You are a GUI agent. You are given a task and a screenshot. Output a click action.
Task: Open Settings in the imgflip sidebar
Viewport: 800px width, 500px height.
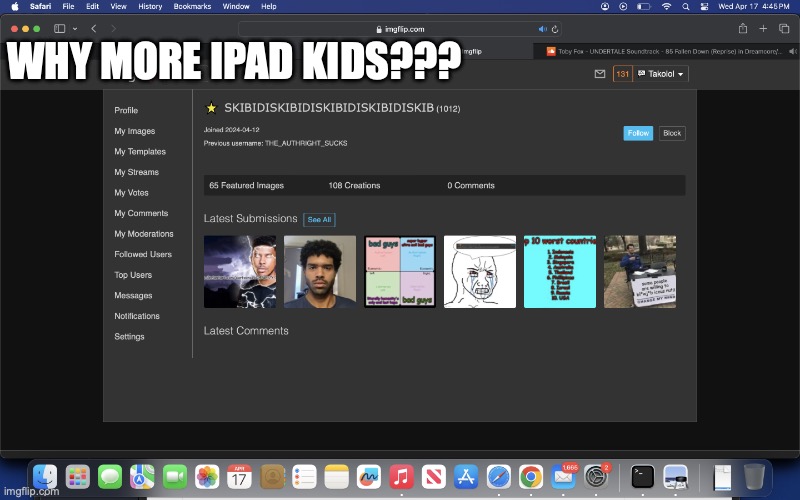tap(129, 336)
